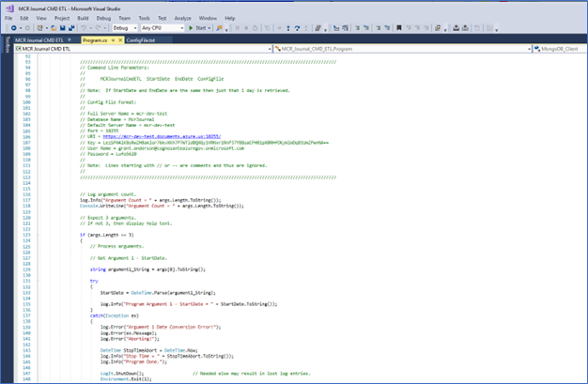Click the Save icon in the toolbar
Viewport: 588px width, 384px height.
tap(62, 29)
